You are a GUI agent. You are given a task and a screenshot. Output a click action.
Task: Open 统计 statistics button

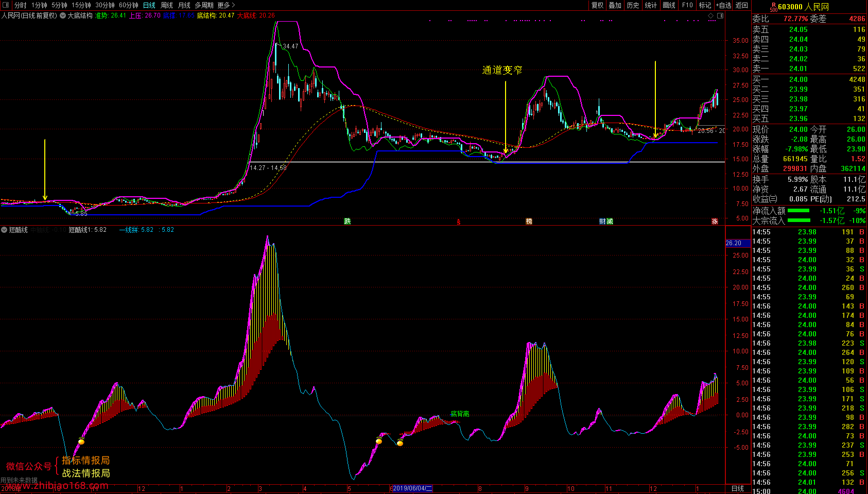pos(651,5)
